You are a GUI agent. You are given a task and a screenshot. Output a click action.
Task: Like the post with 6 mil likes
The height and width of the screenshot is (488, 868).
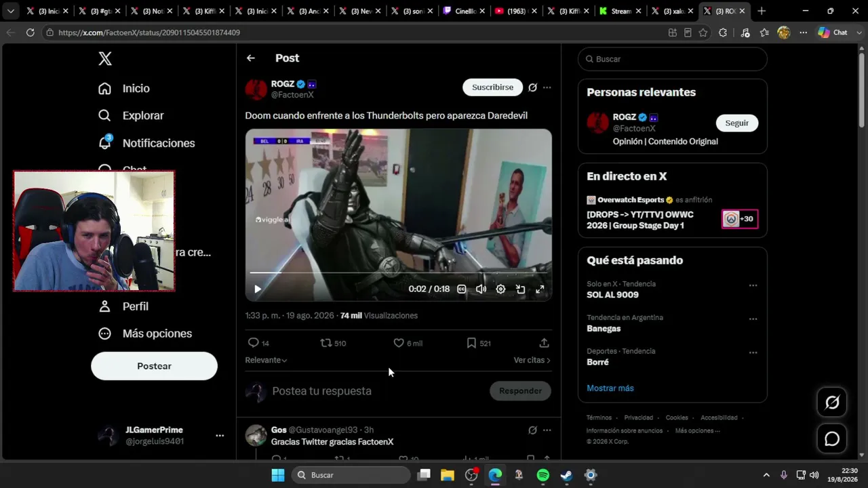pyautogui.click(x=408, y=343)
